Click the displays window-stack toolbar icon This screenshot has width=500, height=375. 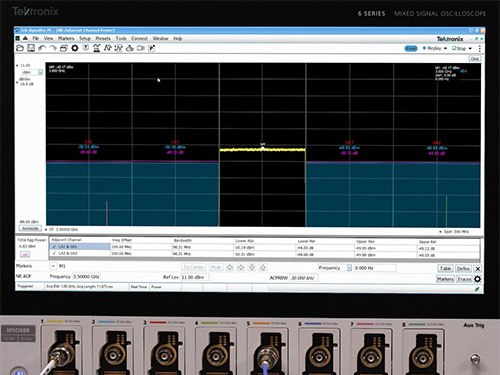[64, 48]
